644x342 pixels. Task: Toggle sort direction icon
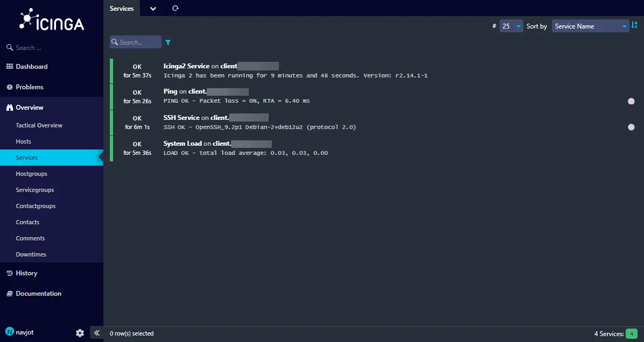tap(634, 25)
